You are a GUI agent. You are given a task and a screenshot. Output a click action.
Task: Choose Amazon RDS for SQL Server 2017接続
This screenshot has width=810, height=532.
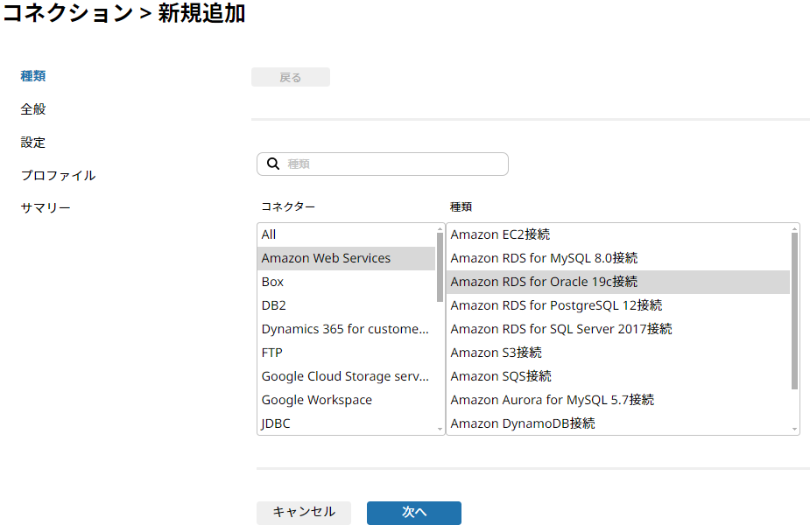(x=618, y=329)
